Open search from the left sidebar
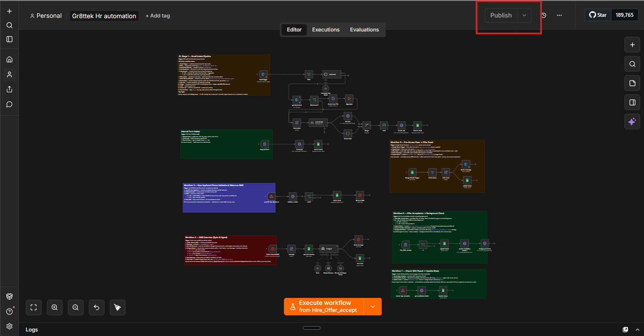Viewport: 644px width, 336px height. coord(9,25)
